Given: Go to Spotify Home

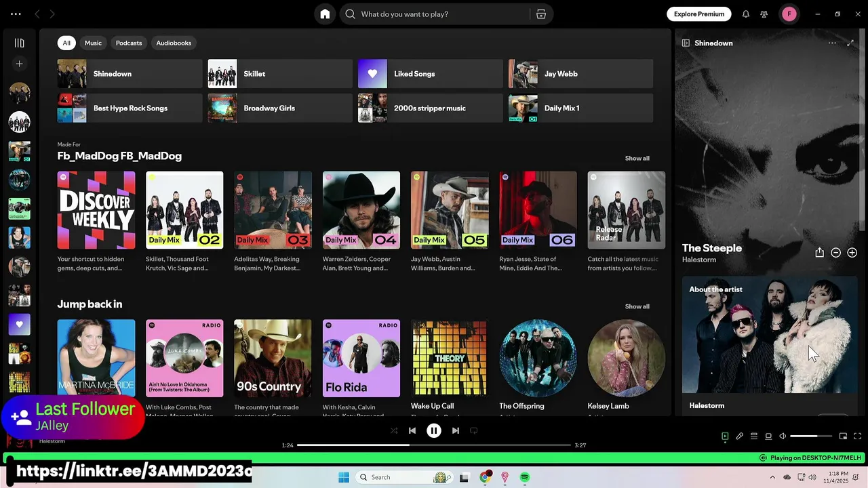Looking at the screenshot, I should pos(325,14).
